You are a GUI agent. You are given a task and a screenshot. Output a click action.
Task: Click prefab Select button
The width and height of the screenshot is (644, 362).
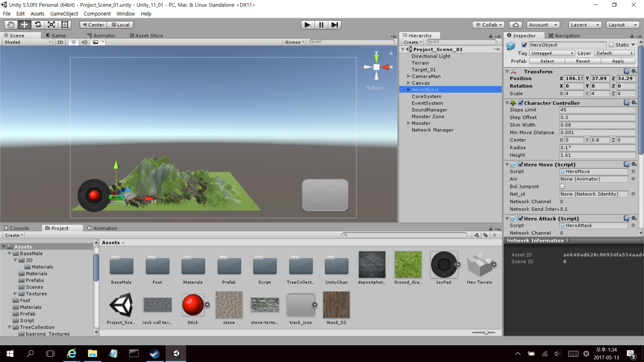tap(547, 61)
